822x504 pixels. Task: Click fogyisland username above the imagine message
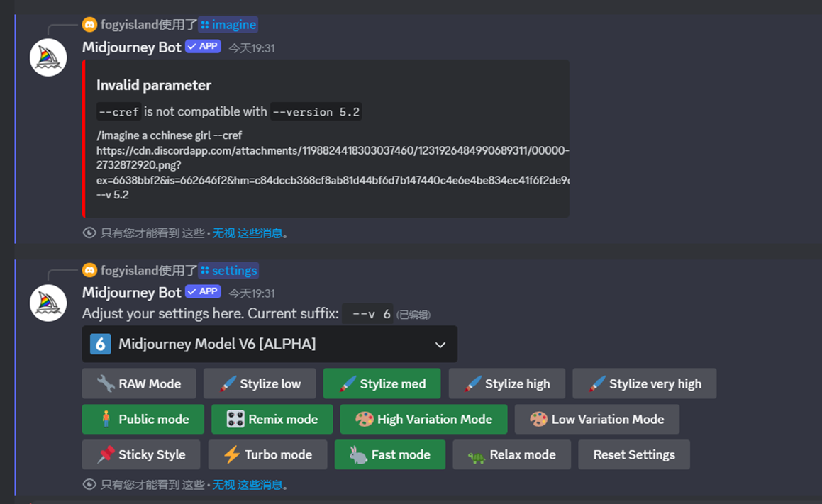(x=130, y=25)
